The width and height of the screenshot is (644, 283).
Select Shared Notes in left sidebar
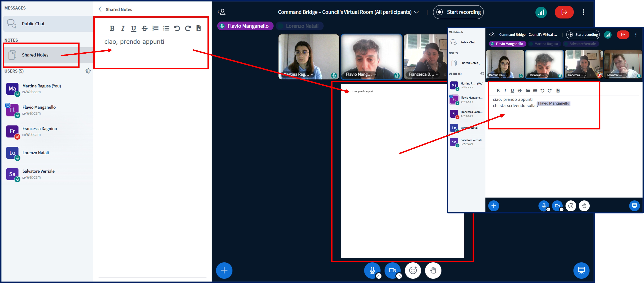35,55
